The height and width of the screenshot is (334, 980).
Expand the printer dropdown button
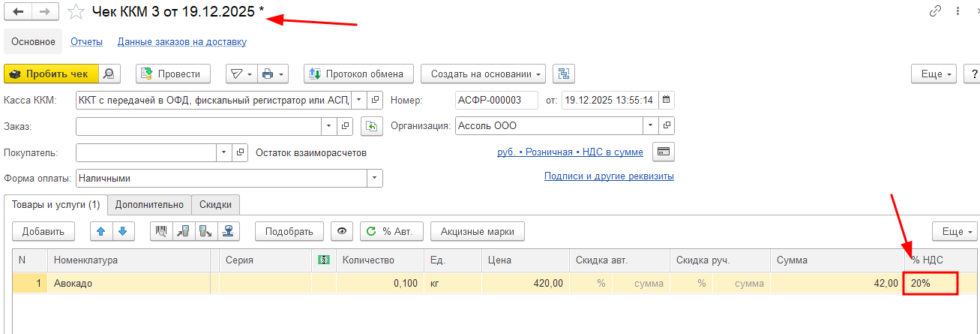(x=273, y=74)
